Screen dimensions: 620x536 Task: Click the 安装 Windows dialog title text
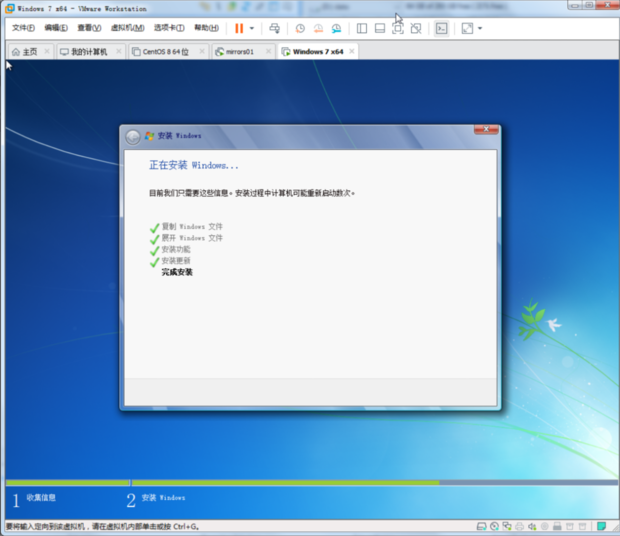179,136
